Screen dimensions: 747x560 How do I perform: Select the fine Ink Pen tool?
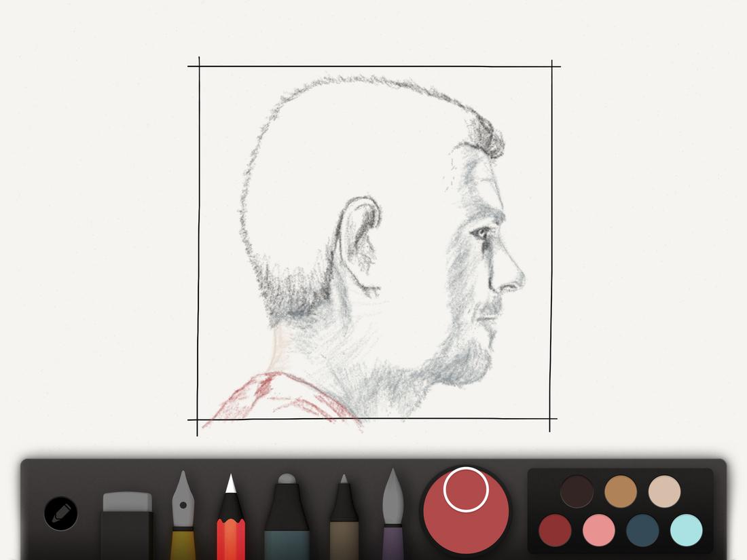coord(343,516)
